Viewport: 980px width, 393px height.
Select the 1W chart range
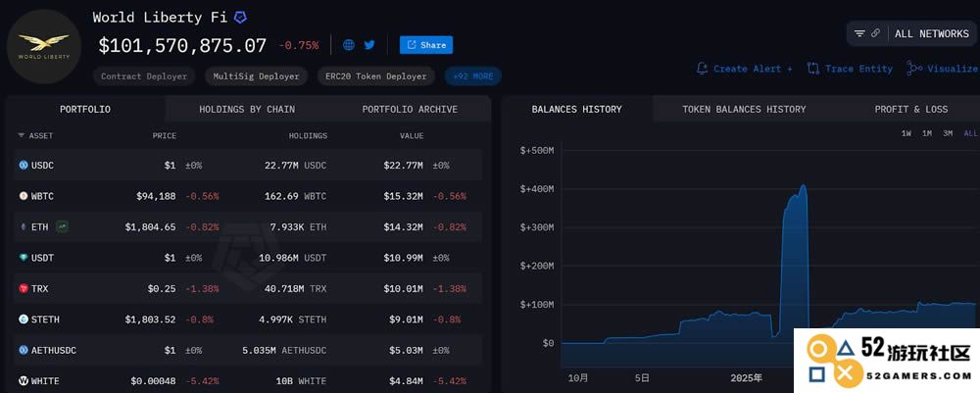pyautogui.click(x=906, y=133)
